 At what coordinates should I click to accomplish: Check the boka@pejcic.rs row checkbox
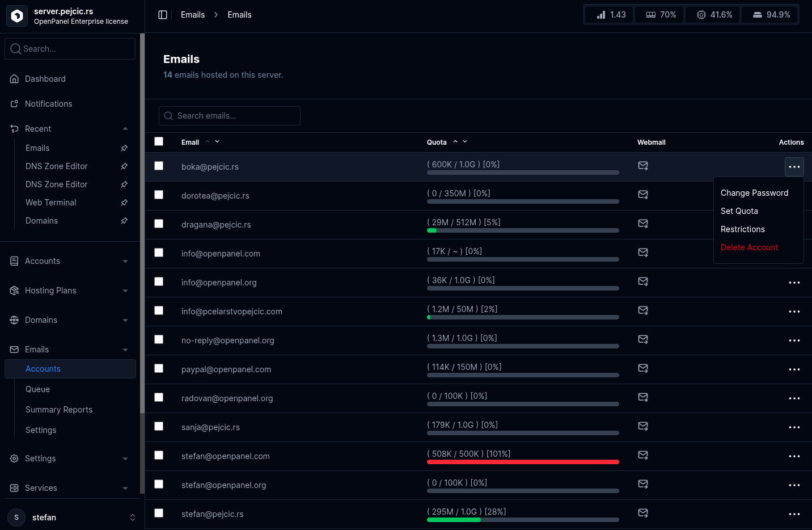click(159, 166)
